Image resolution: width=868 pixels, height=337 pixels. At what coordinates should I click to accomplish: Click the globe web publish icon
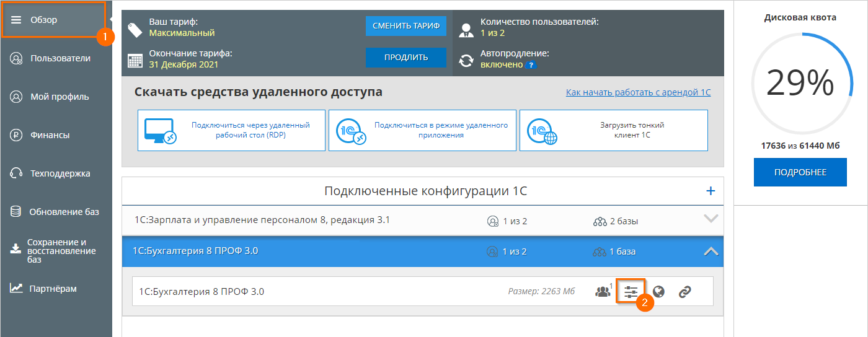(x=659, y=291)
